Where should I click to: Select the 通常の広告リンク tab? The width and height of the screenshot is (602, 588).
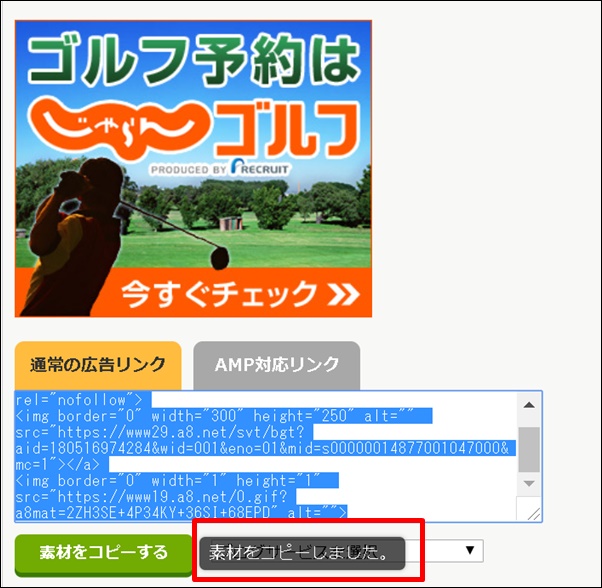tap(98, 365)
